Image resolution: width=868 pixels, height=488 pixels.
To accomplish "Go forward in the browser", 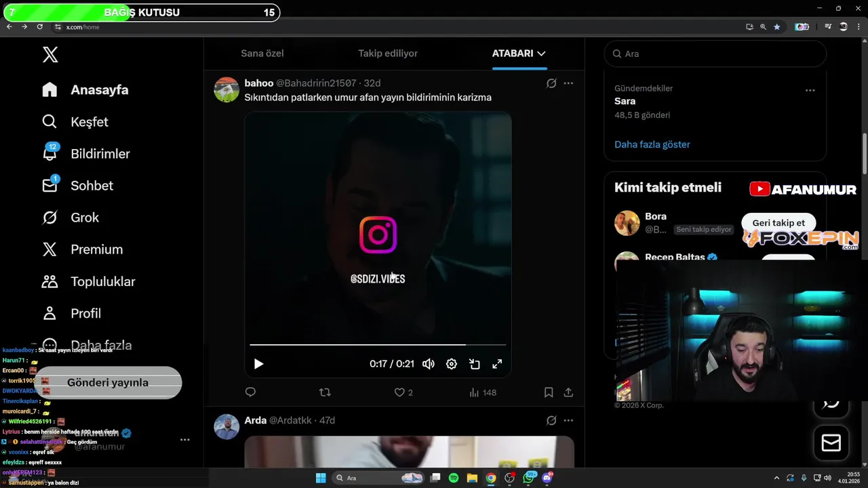I will pos(24,26).
